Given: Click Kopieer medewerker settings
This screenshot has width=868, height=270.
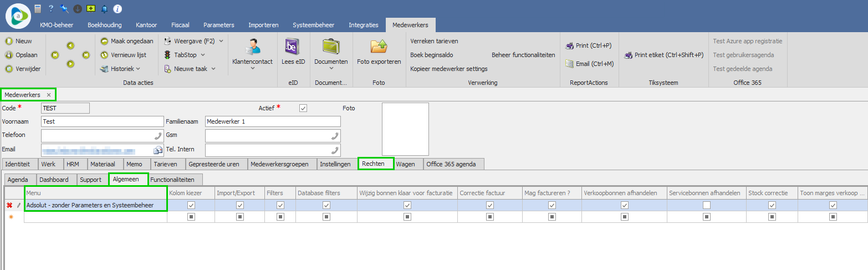Looking at the screenshot, I should pos(449,69).
